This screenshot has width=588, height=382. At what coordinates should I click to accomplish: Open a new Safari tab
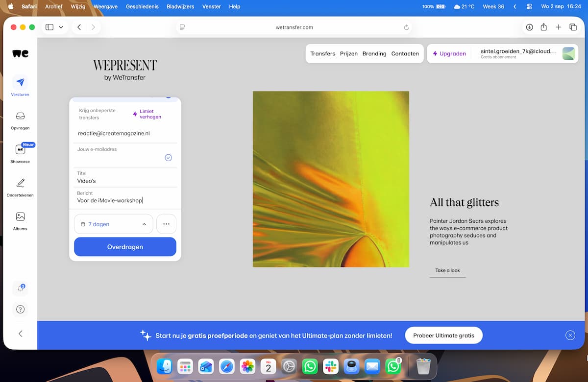[558, 27]
